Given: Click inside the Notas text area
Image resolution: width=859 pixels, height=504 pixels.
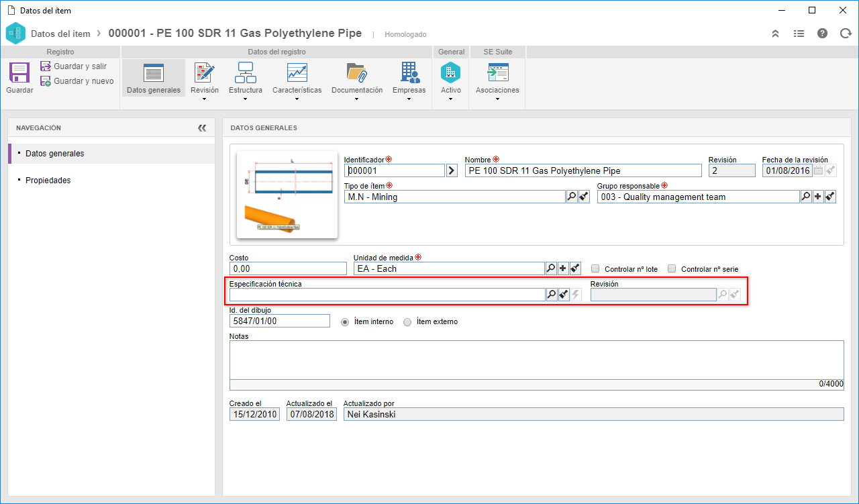Looking at the screenshot, I should (x=536, y=360).
